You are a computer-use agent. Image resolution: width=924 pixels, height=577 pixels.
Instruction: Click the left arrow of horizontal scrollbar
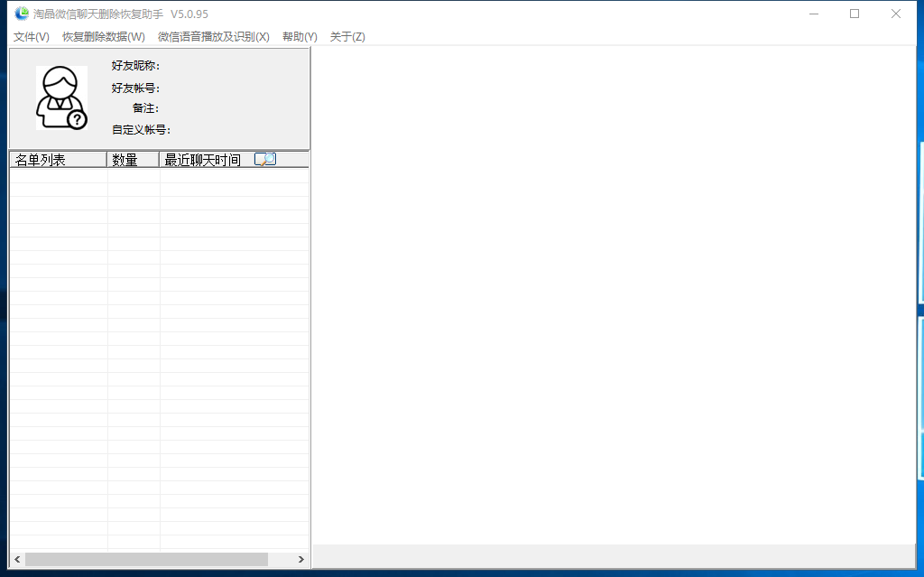pos(17,559)
